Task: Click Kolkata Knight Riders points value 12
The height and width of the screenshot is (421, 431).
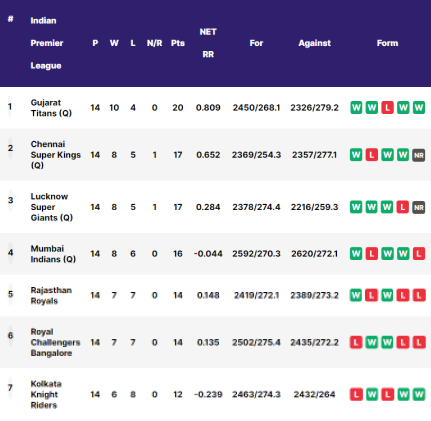Action: [178, 394]
